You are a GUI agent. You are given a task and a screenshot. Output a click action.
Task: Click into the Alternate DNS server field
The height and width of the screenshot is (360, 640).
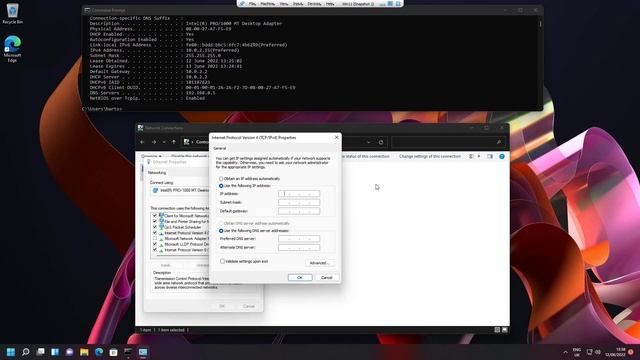[299, 247]
